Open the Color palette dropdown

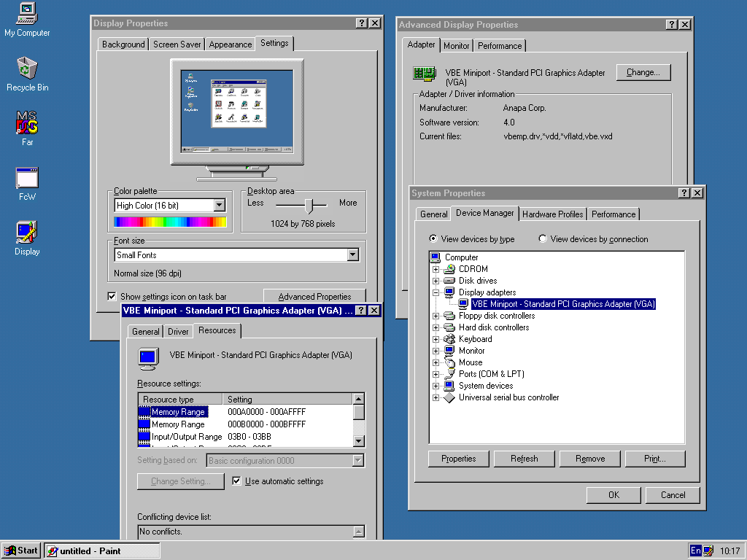[x=219, y=206]
